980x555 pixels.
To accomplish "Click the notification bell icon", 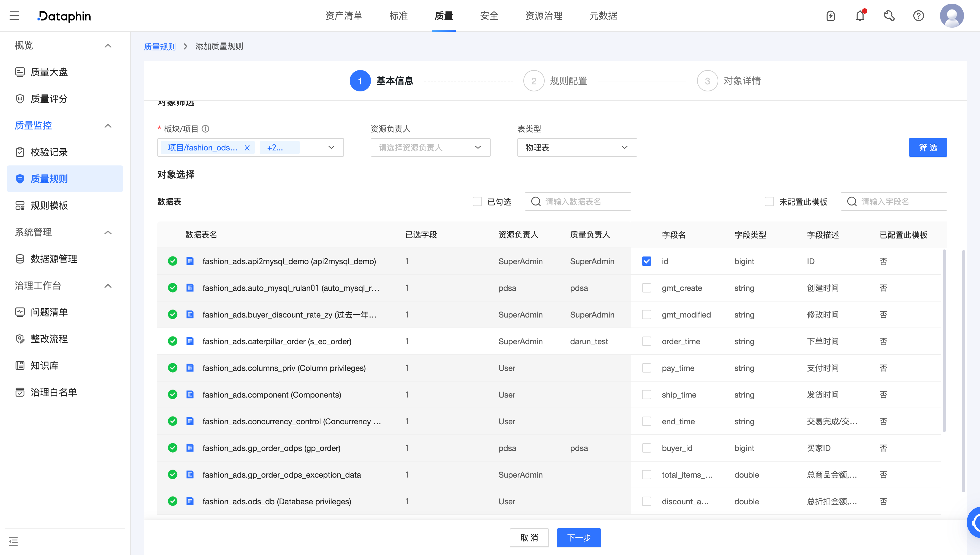I will tap(860, 16).
